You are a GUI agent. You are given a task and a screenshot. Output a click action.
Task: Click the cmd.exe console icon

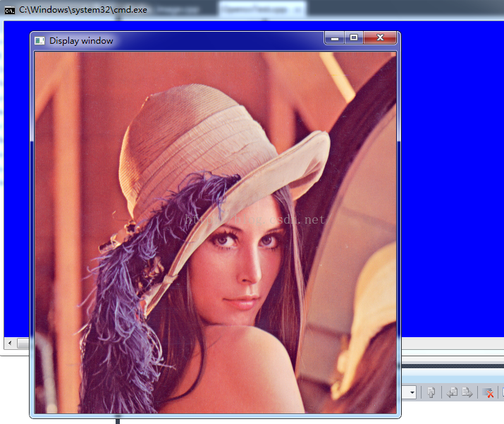coord(10,11)
